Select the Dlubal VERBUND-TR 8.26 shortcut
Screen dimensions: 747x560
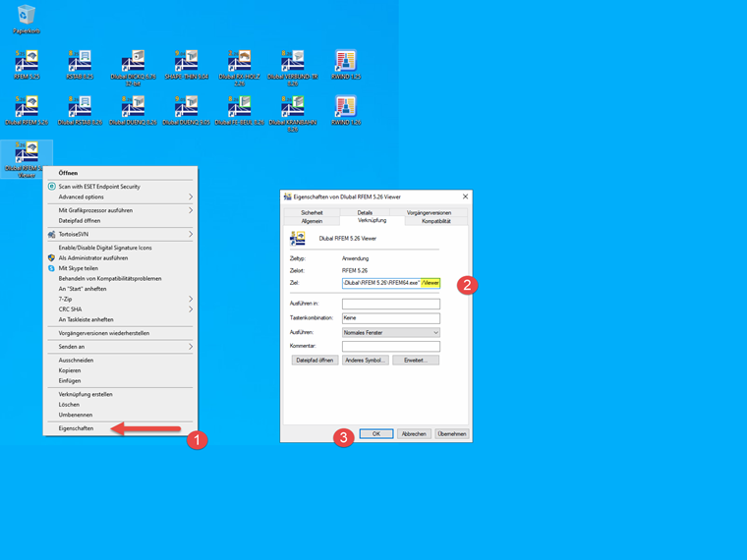point(293,68)
